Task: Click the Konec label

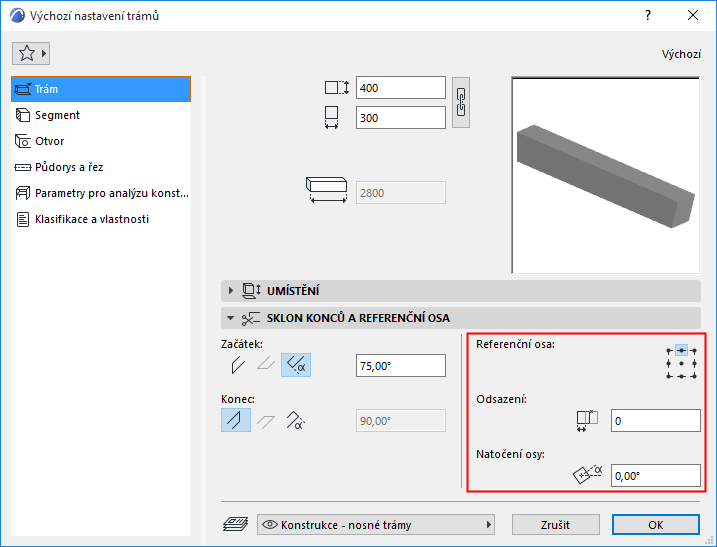Action: 238,399
